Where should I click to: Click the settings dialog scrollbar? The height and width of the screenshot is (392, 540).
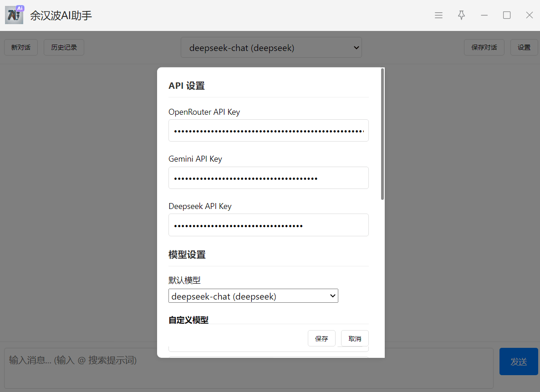click(382, 134)
